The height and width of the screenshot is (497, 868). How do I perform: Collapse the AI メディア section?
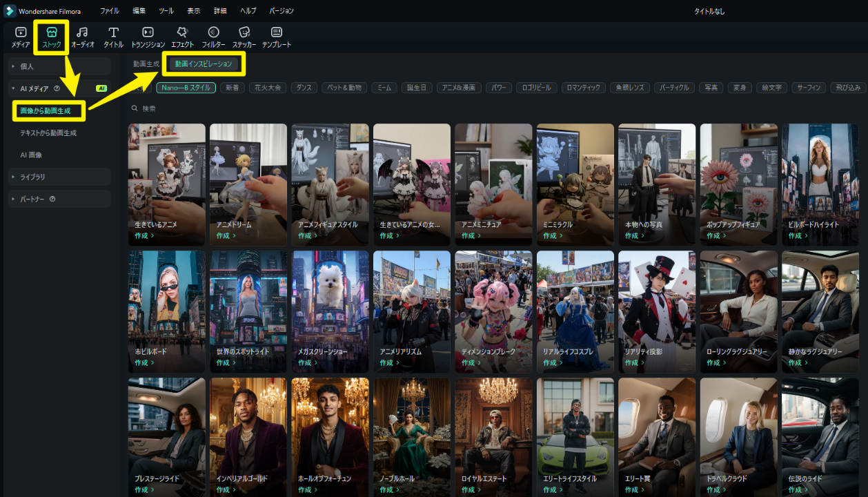tap(13, 88)
